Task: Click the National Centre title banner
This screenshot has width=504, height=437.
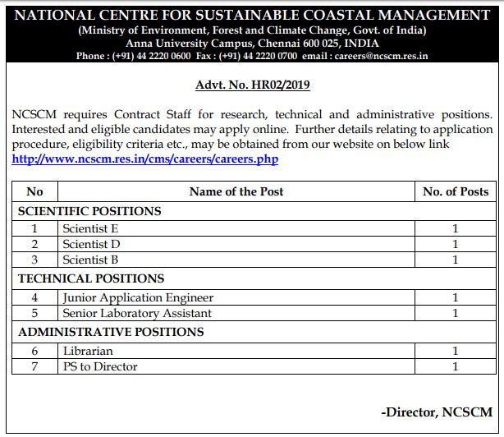Action: (252, 15)
